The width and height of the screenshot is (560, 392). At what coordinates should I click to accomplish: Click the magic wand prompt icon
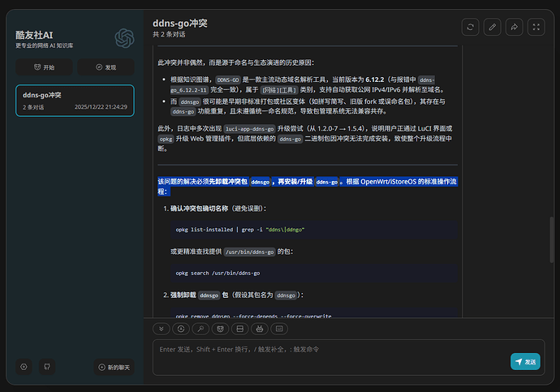(x=200, y=329)
